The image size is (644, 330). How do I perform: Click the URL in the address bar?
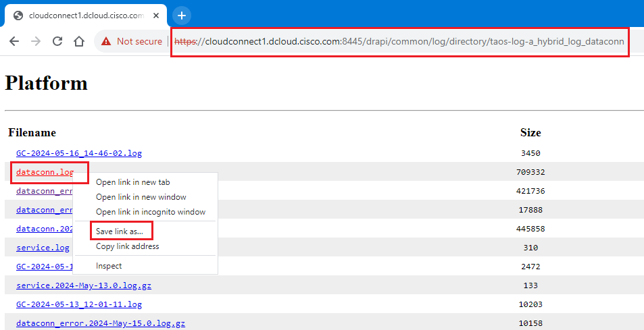pos(399,41)
